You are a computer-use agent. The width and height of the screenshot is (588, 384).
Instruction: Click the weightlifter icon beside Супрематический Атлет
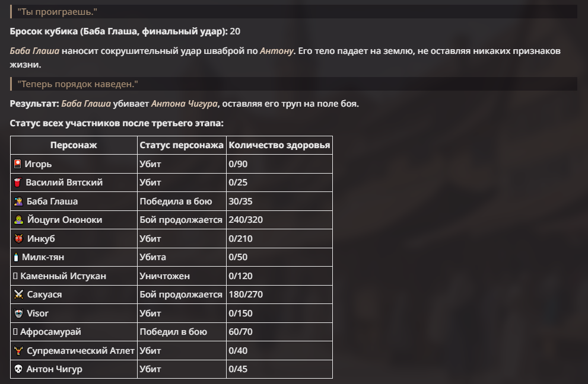click(x=19, y=351)
